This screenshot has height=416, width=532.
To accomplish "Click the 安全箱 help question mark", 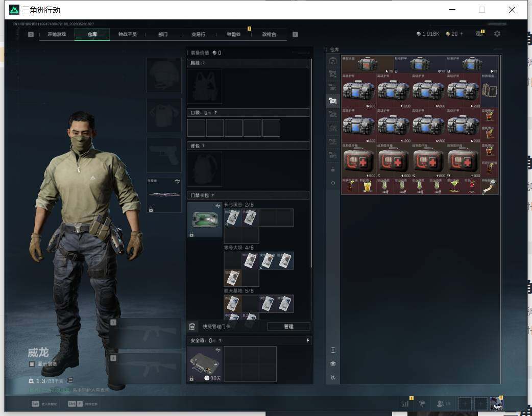I will [220, 340].
